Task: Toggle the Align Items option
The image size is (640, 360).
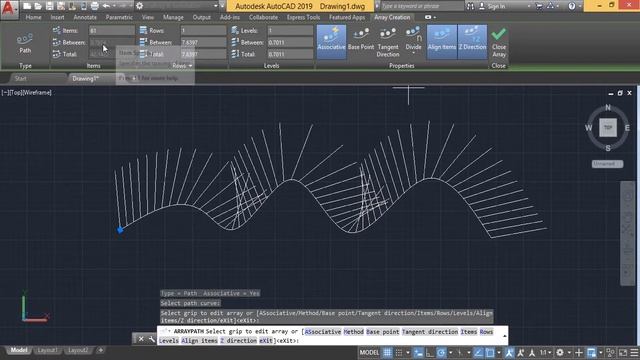Action: pos(442,41)
